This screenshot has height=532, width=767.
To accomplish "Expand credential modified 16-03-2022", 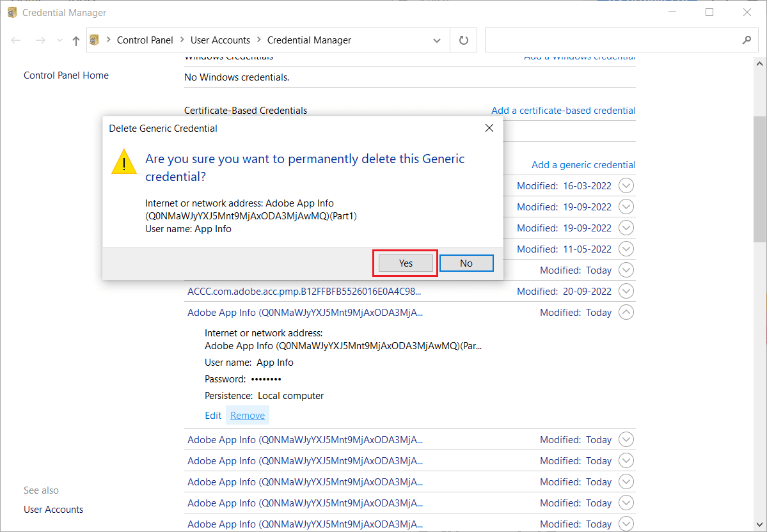I will point(626,186).
